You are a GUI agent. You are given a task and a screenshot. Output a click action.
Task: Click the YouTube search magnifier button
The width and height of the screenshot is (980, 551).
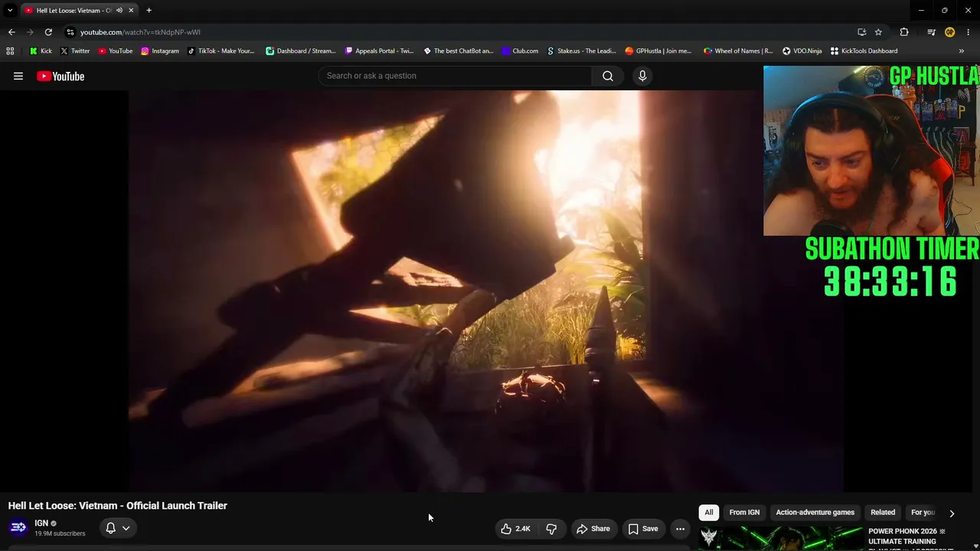click(608, 76)
